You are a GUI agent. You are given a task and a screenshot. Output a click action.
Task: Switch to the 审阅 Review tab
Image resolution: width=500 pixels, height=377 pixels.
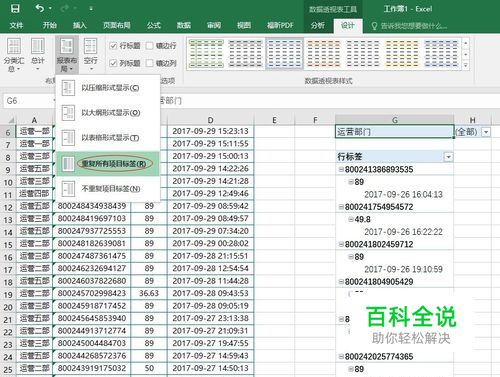(x=214, y=25)
